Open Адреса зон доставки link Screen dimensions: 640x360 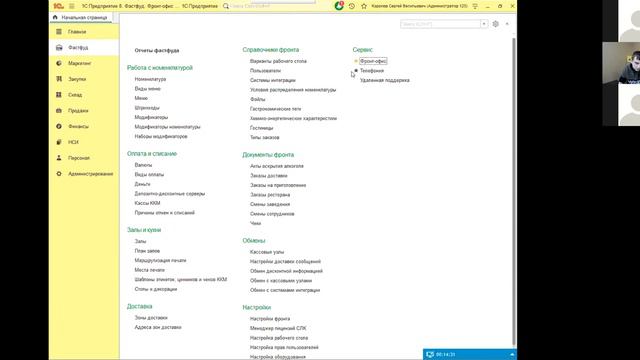pyautogui.click(x=158, y=327)
